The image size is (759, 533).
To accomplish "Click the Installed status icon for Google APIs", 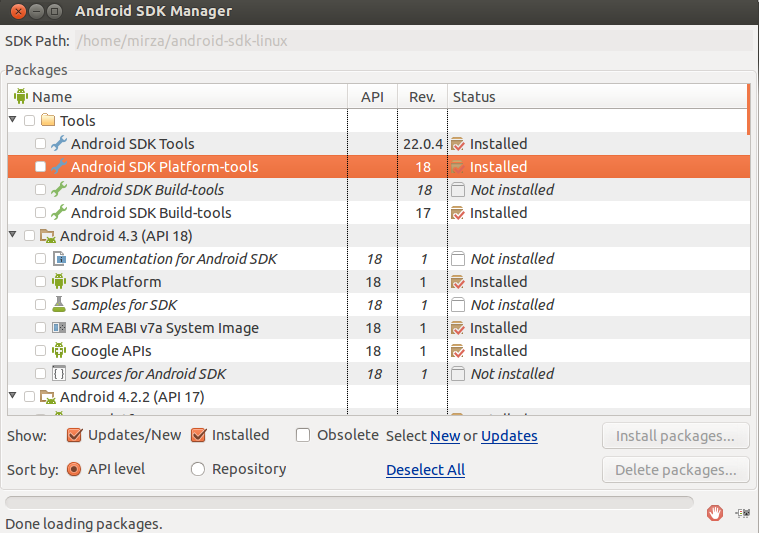I will click(457, 351).
